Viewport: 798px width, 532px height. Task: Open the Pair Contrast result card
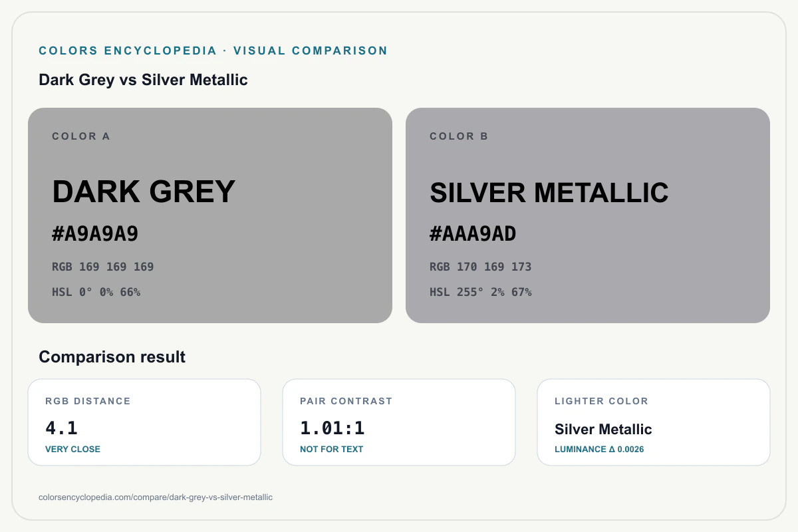[399, 422]
